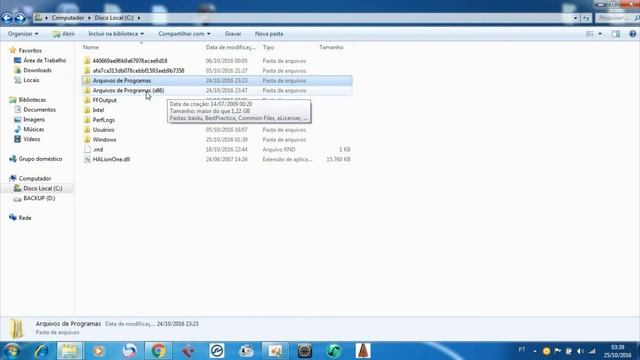Show hidden tray icons arrow
The height and width of the screenshot is (360, 640).
tap(535, 351)
